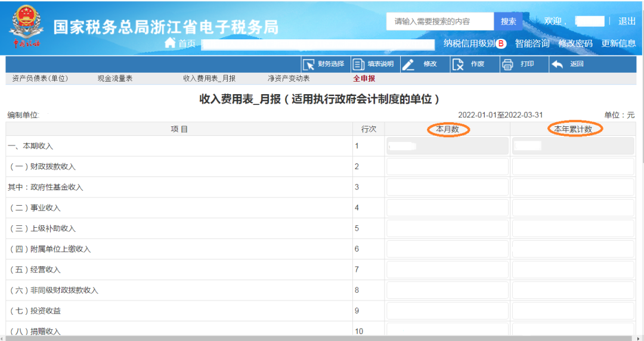This screenshot has height=341, width=644.
Task: Click 本月数 field for 财政拨款收入
Action: point(447,167)
